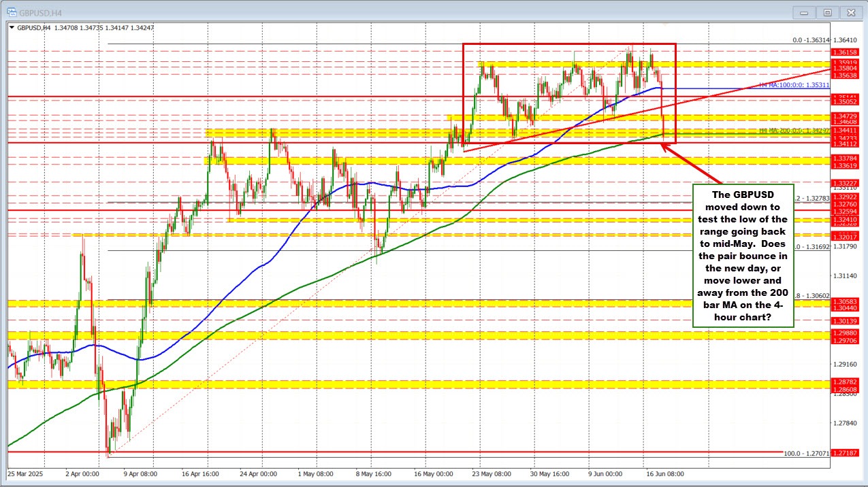Image resolution: width=868 pixels, height=487 pixels.
Task: Click the 1.33784 price level tag
Action: pyautogui.click(x=844, y=158)
